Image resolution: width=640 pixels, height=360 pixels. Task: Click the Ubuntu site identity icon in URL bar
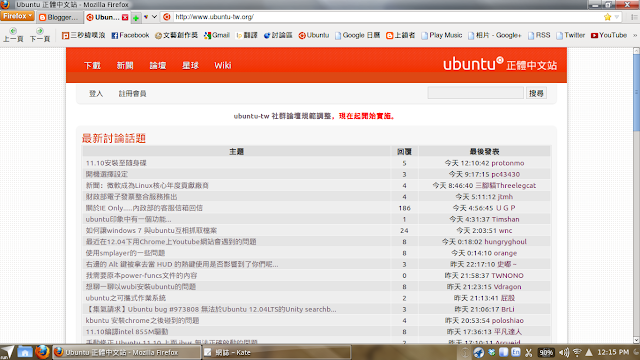[x=167, y=17]
